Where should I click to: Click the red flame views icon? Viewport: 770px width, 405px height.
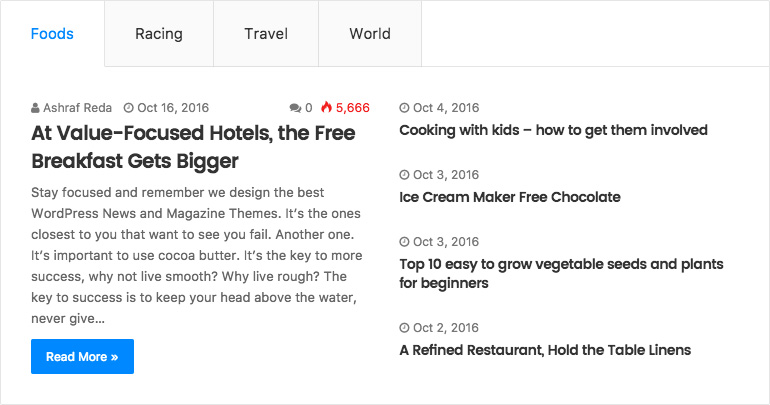pyautogui.click(x=327, y=108)
